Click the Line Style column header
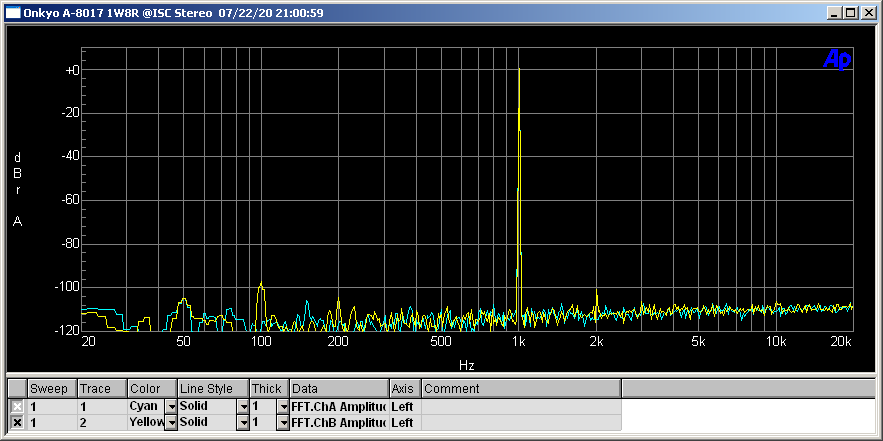The width and height of the screenshot is (883, 441). pyautogui.click(x=213, y=389)
